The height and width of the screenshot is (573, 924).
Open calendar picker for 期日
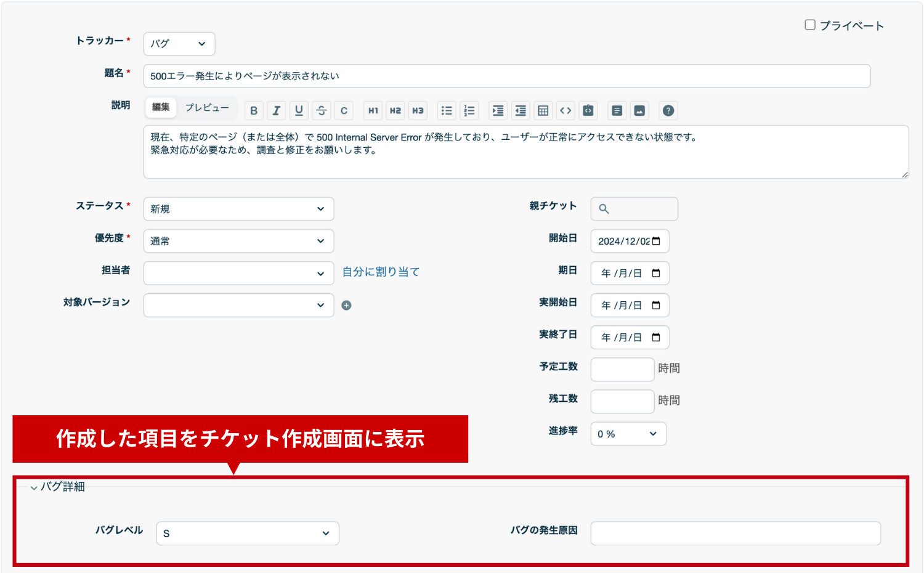click(656, 273)
